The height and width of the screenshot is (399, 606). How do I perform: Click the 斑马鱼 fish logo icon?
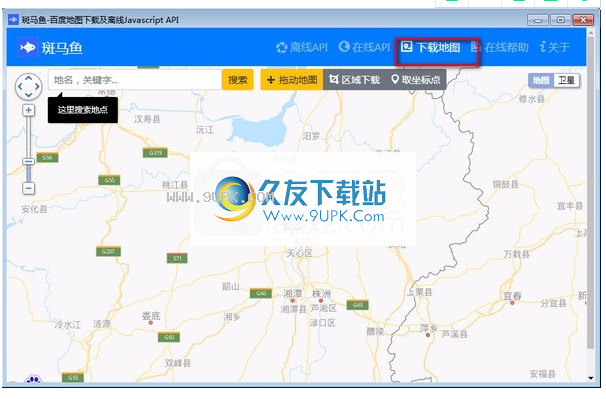(28, 47)
